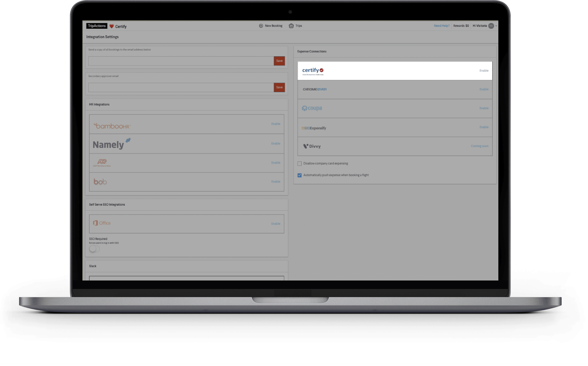This screenshot has width=588, height=366.
Task: Enable the Coupa connection
Action: pyautogui.click(x=484, y=108)
